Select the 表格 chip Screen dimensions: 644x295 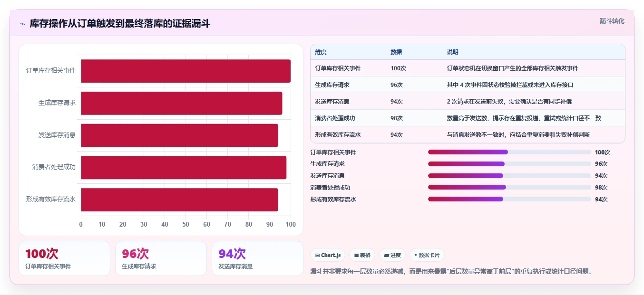coord(362,255)
